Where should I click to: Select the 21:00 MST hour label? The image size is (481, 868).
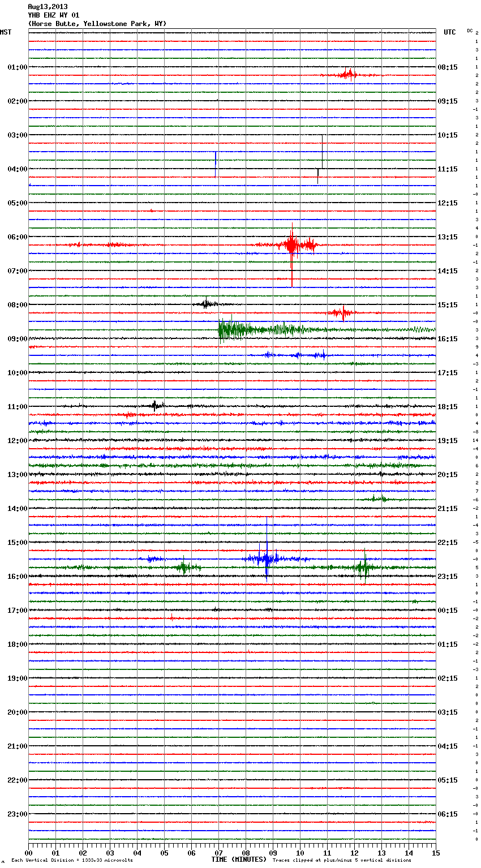[18, 746]
